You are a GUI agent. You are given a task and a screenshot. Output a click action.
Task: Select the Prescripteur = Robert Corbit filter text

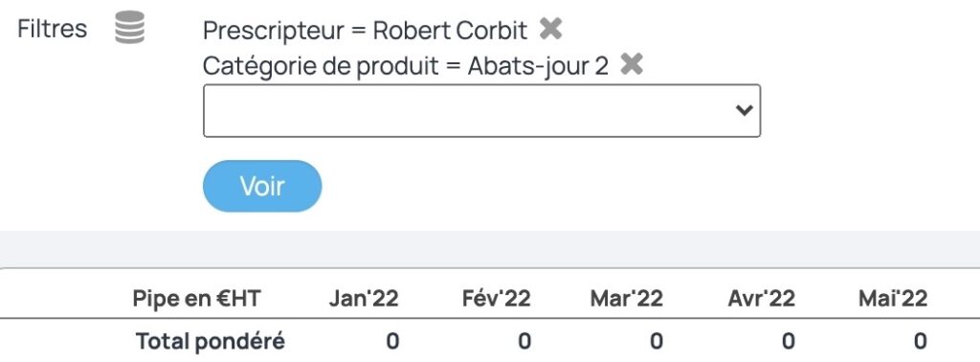366,30
